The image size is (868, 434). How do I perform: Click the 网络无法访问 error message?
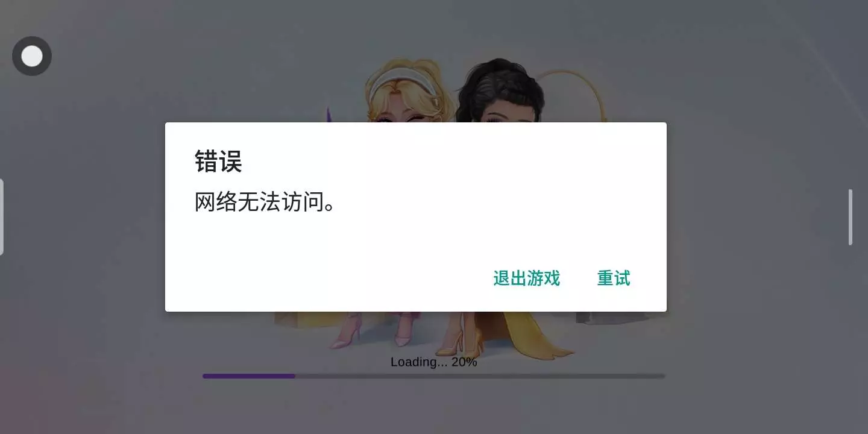click(265, 203)
